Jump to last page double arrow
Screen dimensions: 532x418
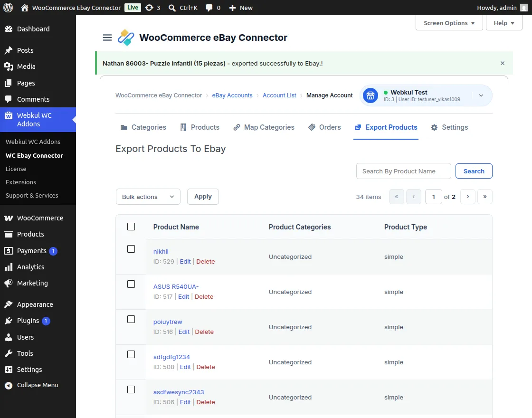click(x=485, y=197)
